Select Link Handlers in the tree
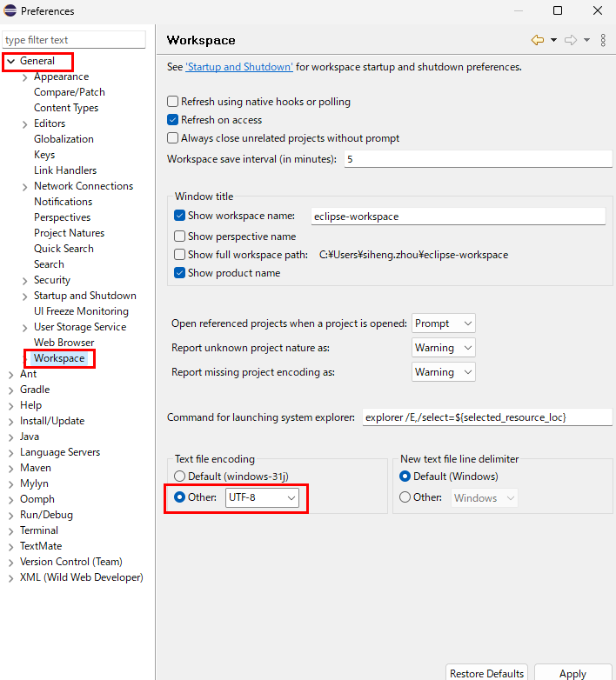616x680 pixels. click(65, 170)
